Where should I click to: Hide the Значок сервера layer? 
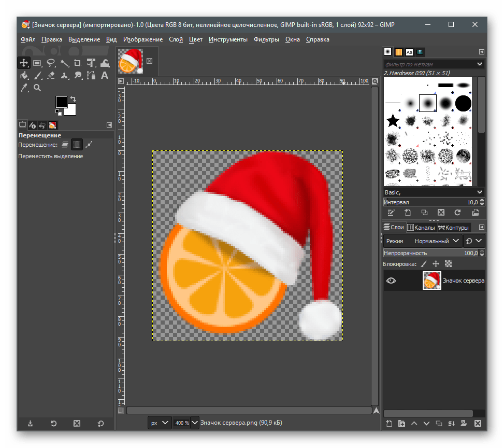click(391, 281)
